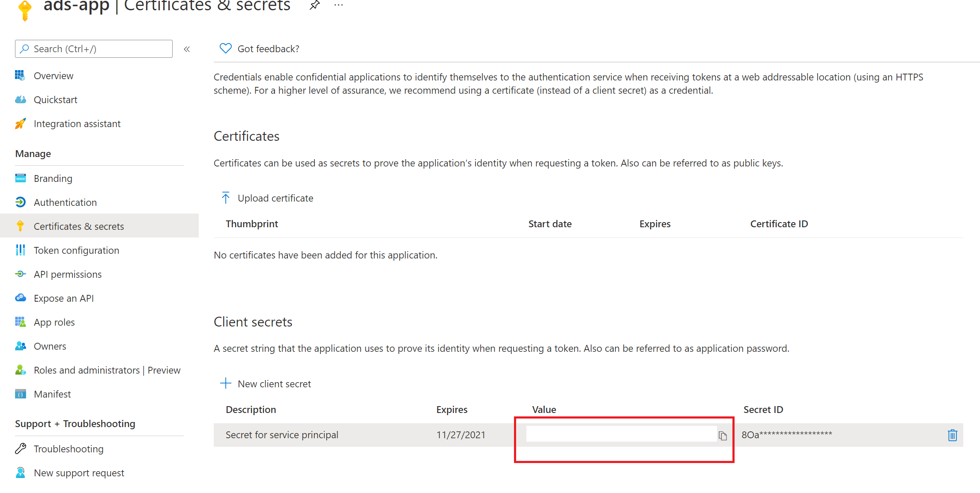Click the Token configuration icon
The image size is (980, 493).
(19, 250)
